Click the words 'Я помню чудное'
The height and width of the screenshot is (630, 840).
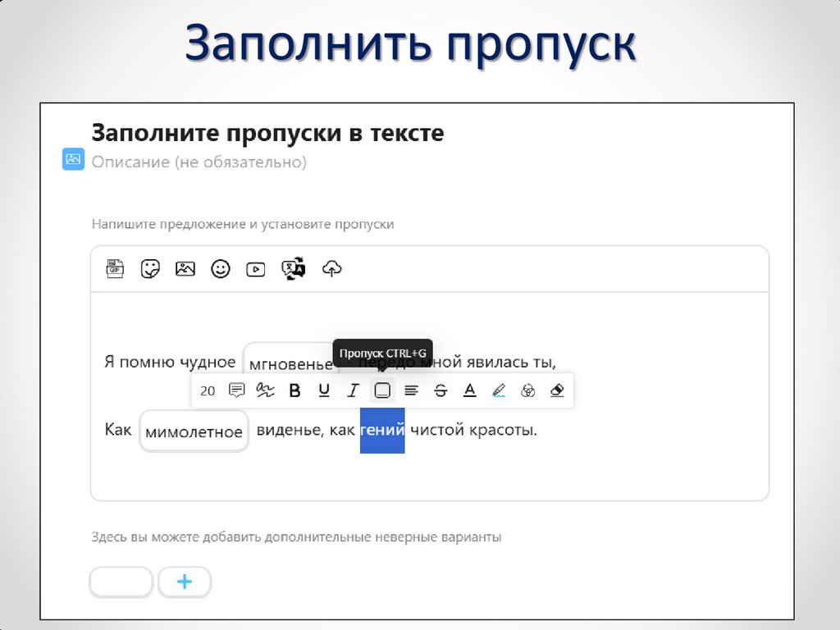(170, 363)
